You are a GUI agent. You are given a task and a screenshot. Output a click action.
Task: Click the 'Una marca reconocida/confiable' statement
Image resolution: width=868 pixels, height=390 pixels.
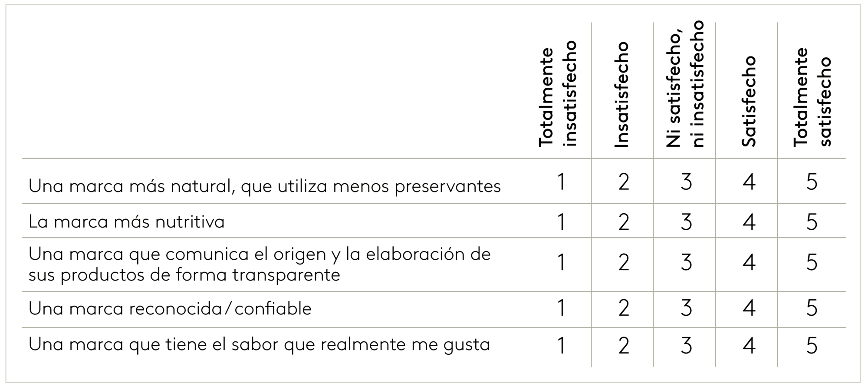tap(170, 308)
